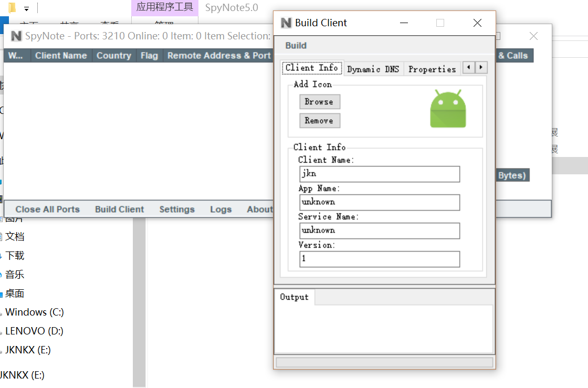The width and height of the screenshot is (588, 388).
Task: Open About in SpyNote bottom bar
Action: pos(259,209)
